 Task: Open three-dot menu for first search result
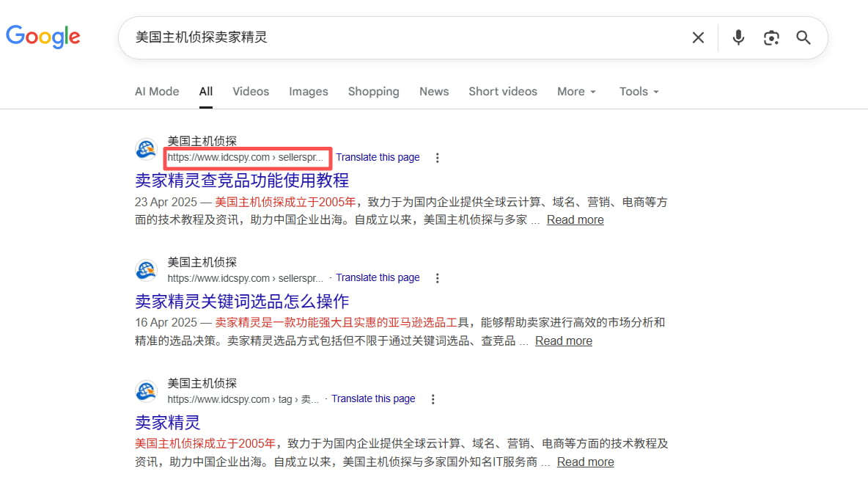[x=438, y=158]
